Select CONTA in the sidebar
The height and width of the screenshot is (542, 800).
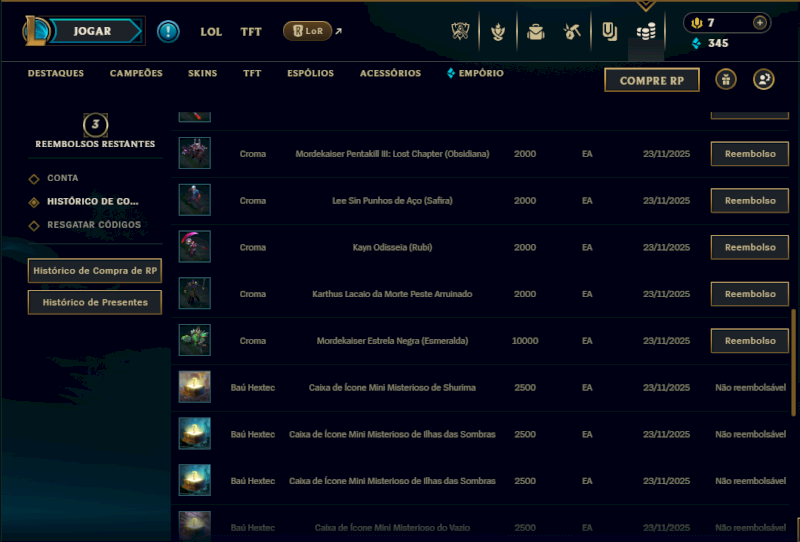(63, 178)
